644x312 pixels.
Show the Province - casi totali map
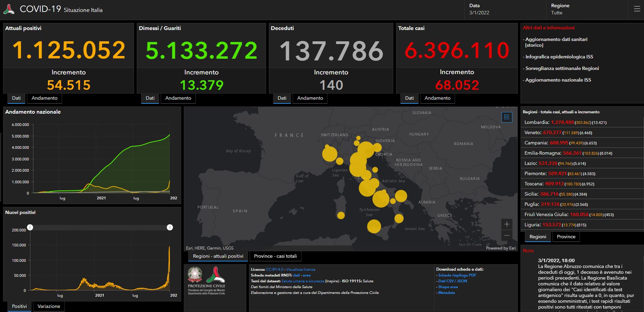tap(275, 256)
